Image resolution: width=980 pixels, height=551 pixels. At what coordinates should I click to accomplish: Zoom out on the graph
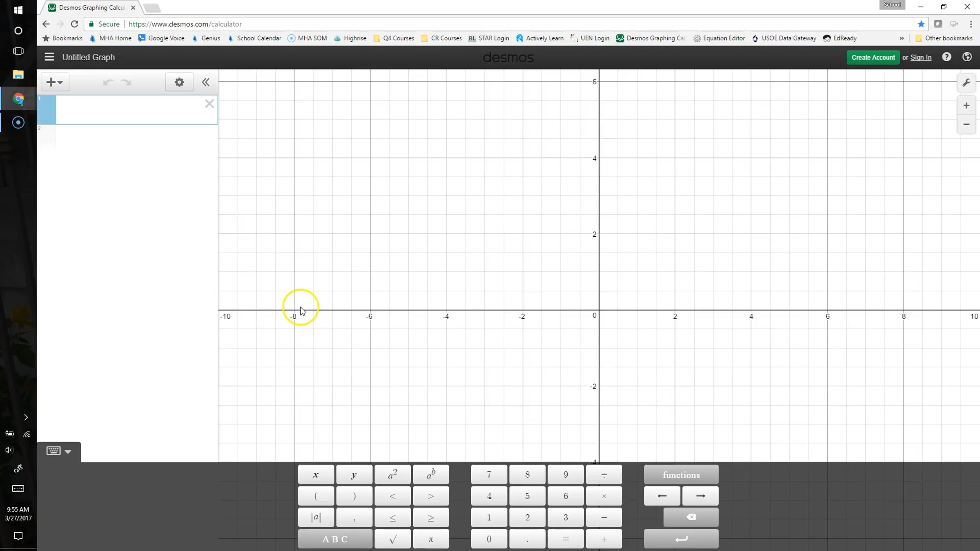(966, 124)
